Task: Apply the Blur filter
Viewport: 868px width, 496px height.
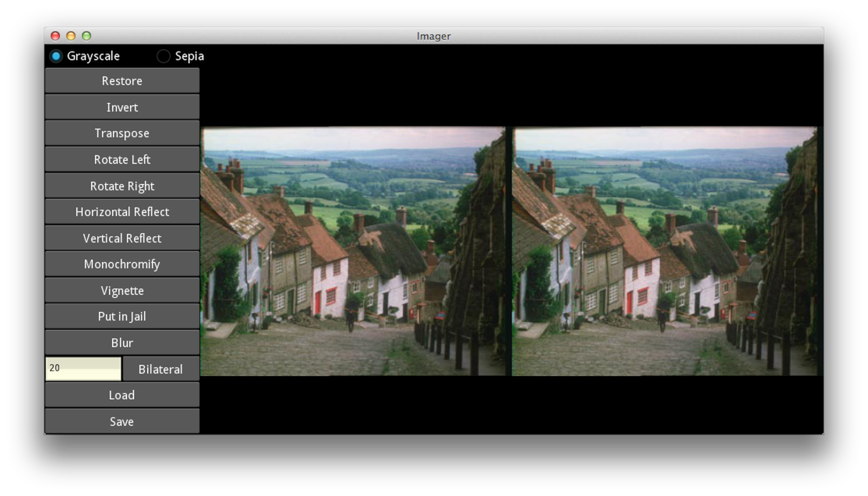Action: pyautogui.click(x=122, y=343)
